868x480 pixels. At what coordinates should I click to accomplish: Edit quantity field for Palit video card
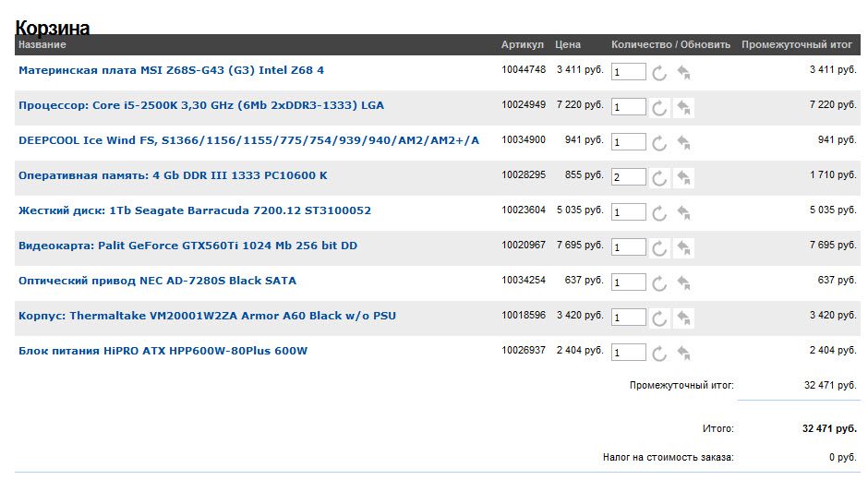[x=628, y=246]
